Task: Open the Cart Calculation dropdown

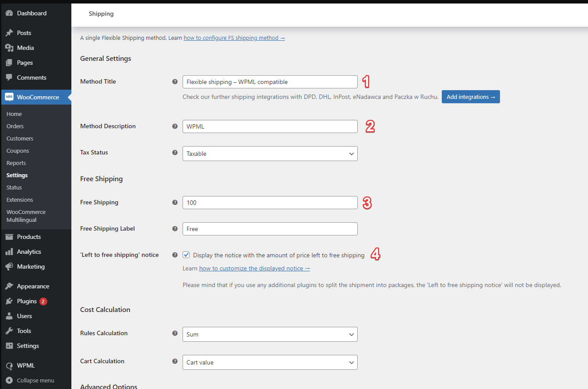Action: pos(270,362)
